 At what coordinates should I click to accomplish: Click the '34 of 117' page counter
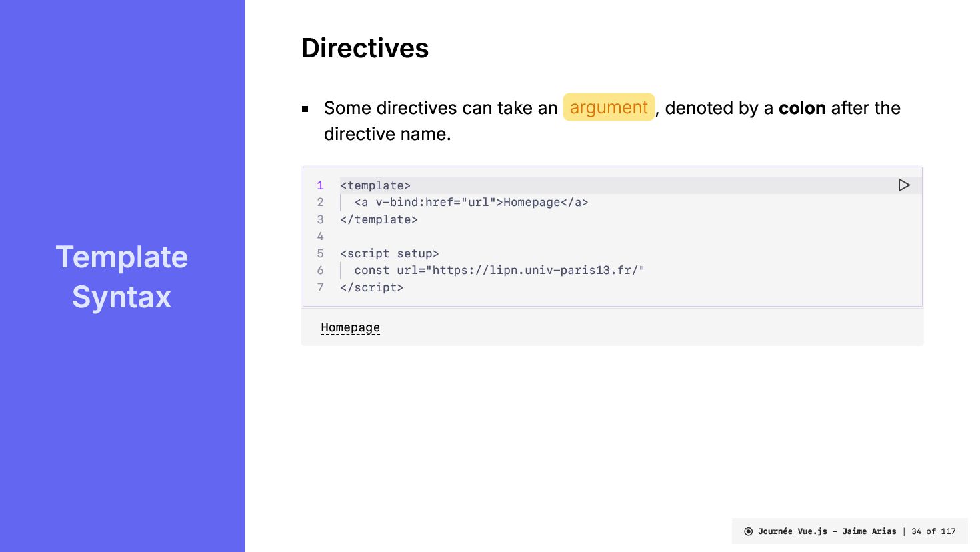[933, 531]
